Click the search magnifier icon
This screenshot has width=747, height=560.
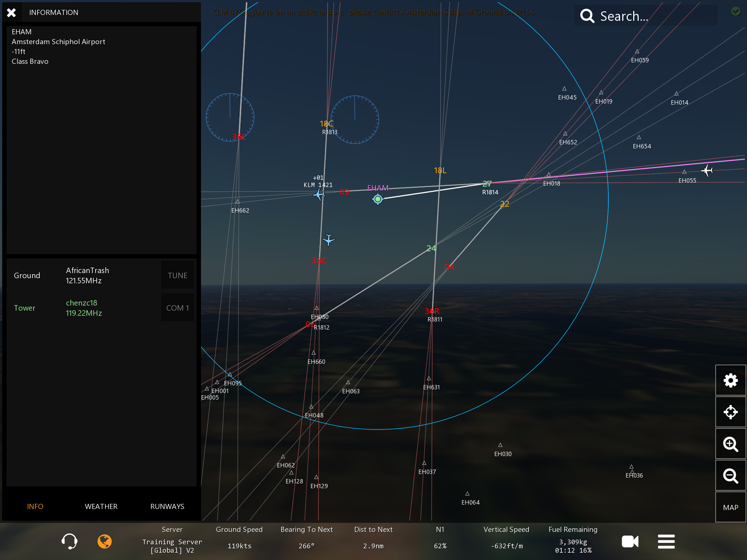coord(587,16)
